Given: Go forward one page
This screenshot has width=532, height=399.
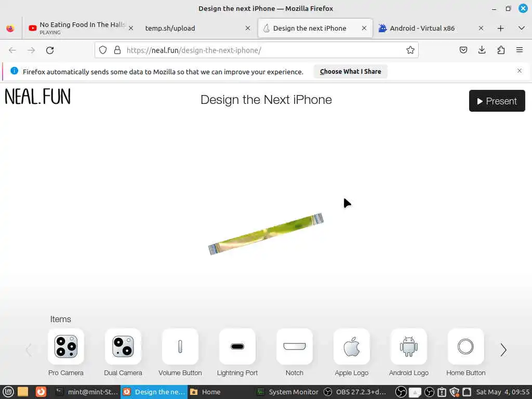Looking at the screenshot, I should (31, 50).
